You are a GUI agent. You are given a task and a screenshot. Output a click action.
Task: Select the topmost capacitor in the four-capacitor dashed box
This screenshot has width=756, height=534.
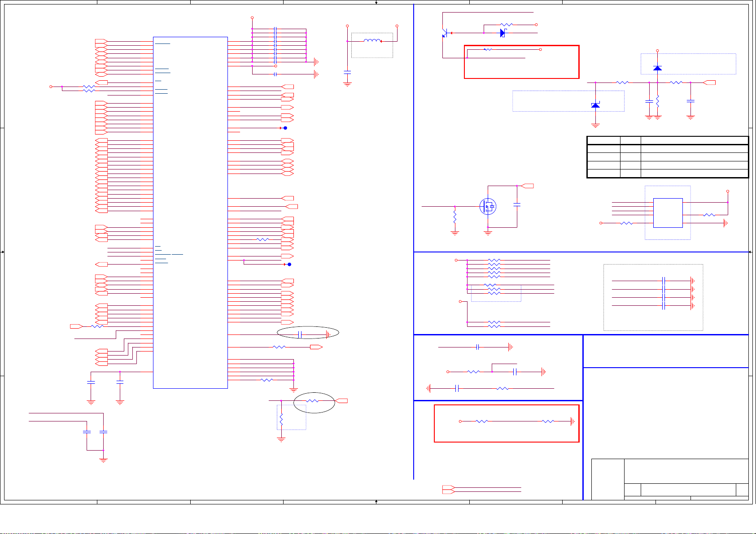(663, 281)
